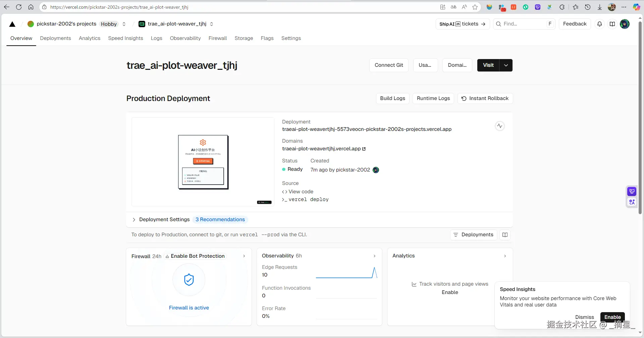Expand the Analytics card chevron
The height and width of the screenshot is (338, 644).
505,256
